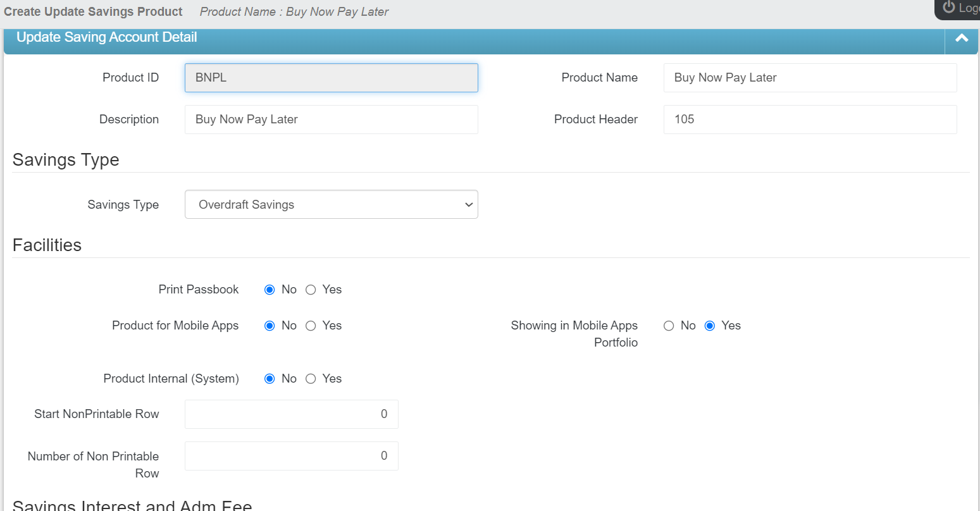Choose No for Showing in Mobile Apps Portfolio

click(x=669, y=326)
